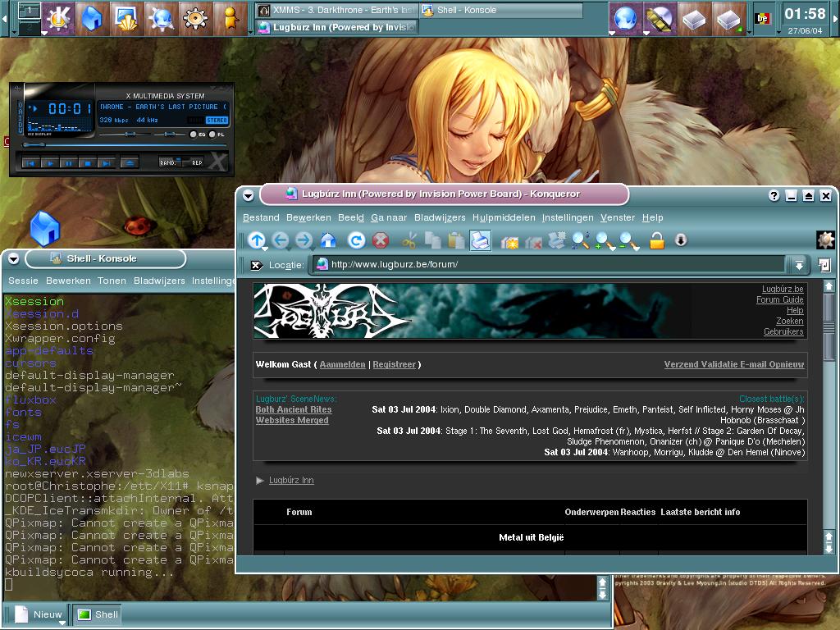This screenshot has width=840, height=630.
Task: Launch the Control Center gear in panel
Action: (195, 18)
